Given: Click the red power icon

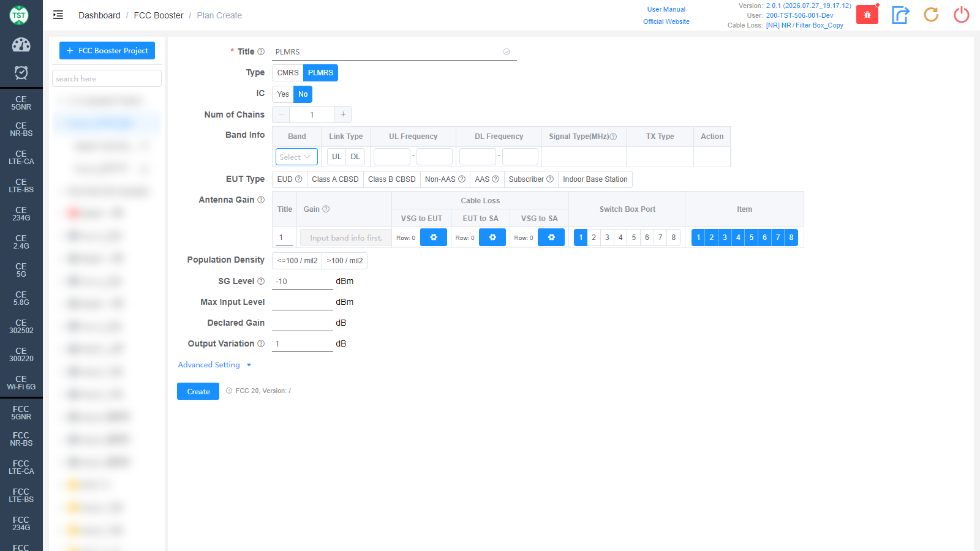Looking at the screenshot, I should [962, 15].
